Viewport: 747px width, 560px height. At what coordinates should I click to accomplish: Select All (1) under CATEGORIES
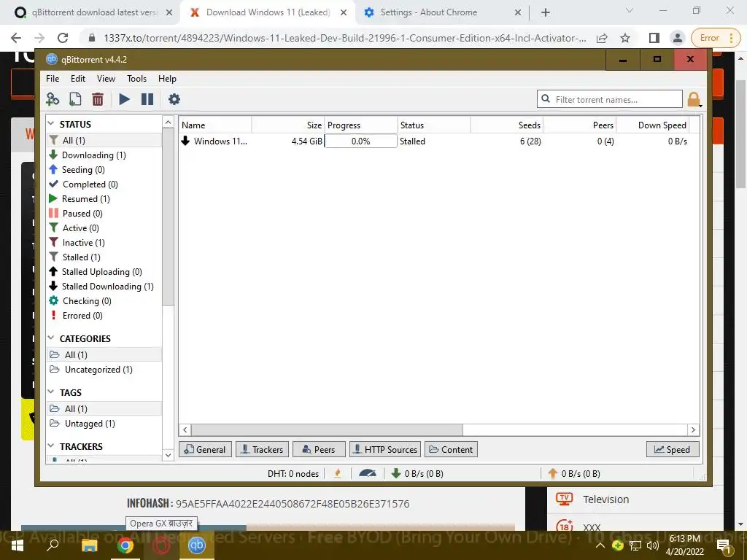pyautogui.click(x=104, y=355)
